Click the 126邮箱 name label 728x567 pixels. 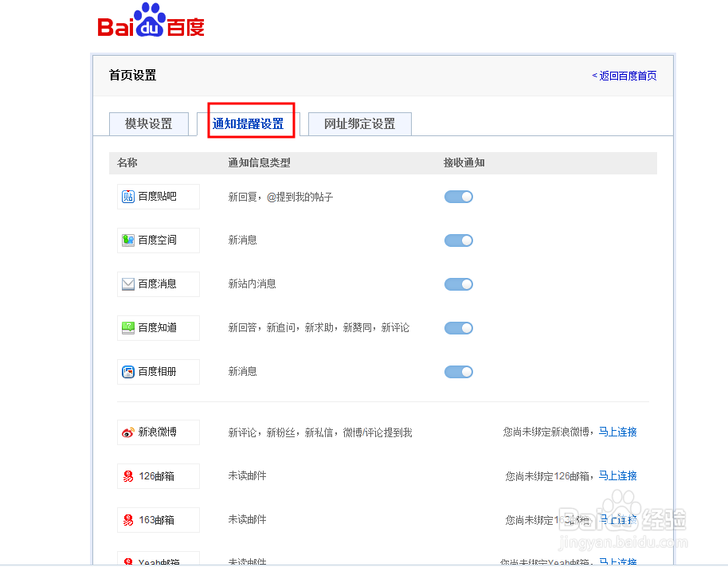(x=156, y=476)
